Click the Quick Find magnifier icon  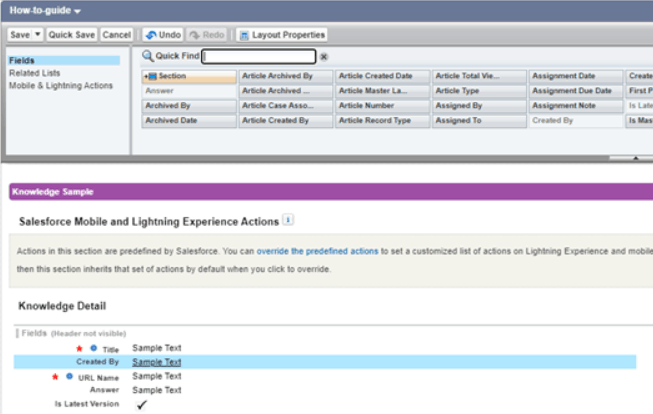[x=148, y=57]
